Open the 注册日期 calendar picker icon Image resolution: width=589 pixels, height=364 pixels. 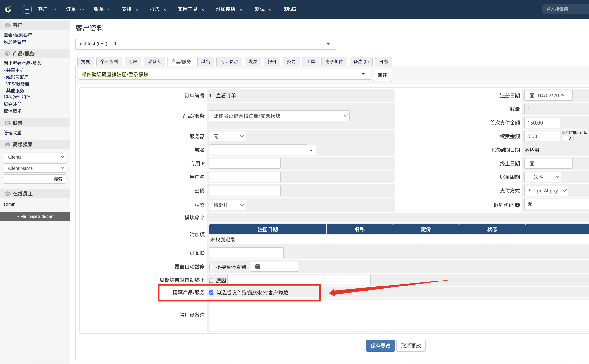pyautogui.click(x=532, y=95)
